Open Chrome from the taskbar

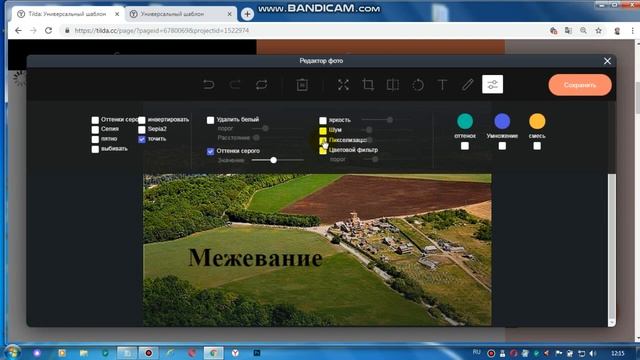click(213, 353)
